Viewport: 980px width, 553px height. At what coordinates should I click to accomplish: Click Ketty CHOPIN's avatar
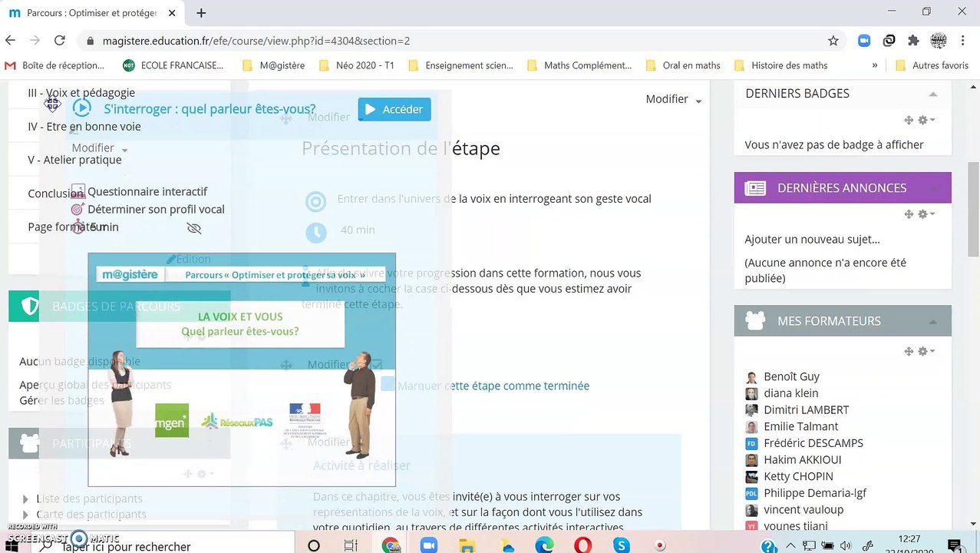tap(751, 477)
